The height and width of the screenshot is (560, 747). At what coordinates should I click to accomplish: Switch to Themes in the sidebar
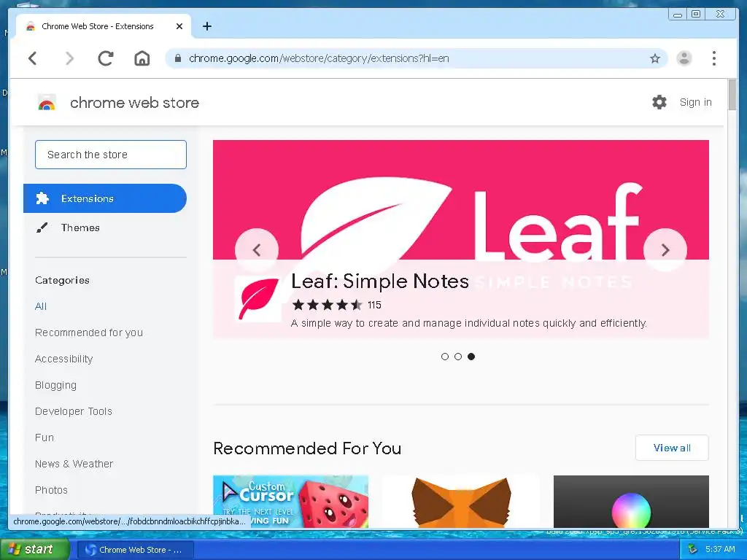80,227
